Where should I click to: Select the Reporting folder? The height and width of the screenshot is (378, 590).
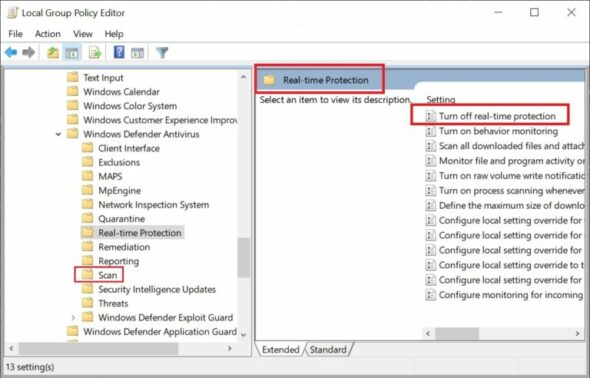tap(111, 261)
